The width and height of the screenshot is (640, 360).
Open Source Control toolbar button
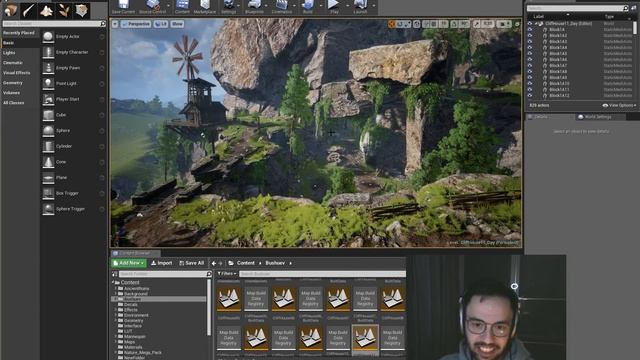pyautogui.click(x=153, y=7)
